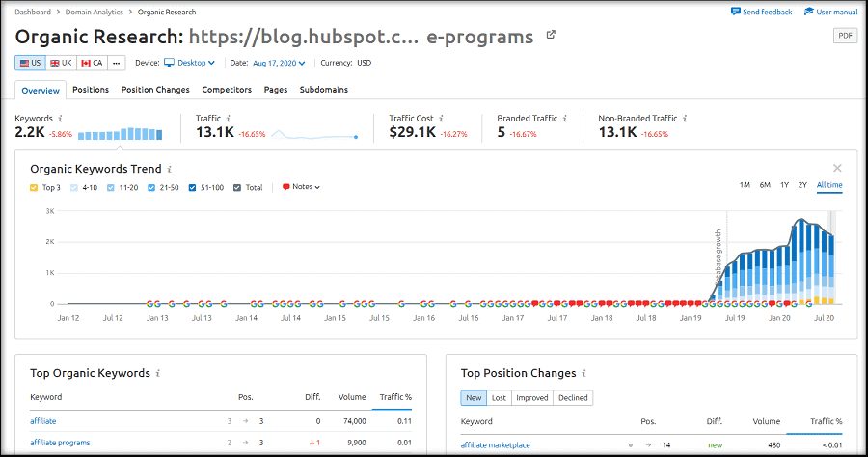Open the Device Desktop dropdown
Screen dimensions: 868x457
click(189, 63)
